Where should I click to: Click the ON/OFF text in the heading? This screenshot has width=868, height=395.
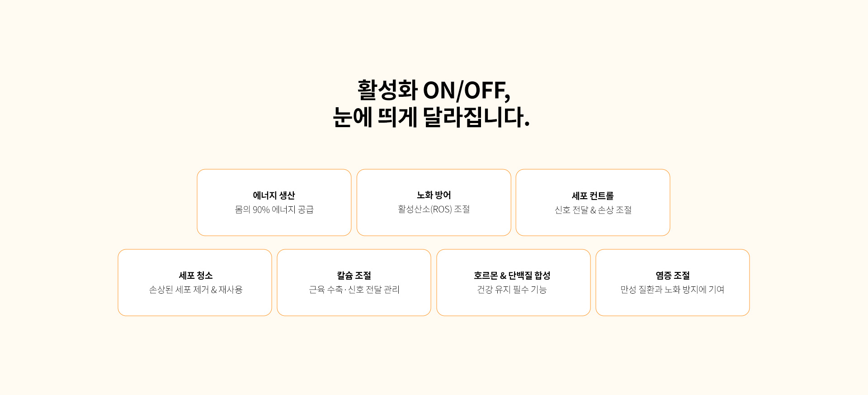point(466,90)
